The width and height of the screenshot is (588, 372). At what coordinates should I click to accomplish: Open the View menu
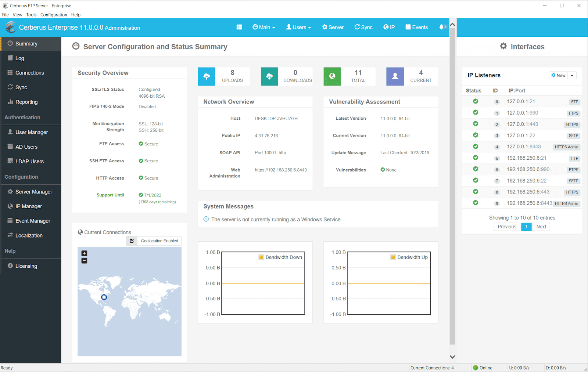(x=17, y=15)
